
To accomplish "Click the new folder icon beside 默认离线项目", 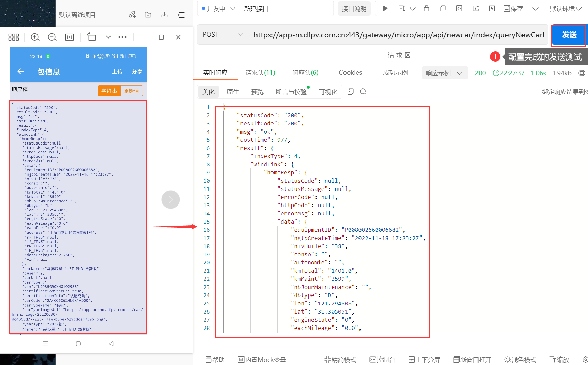I will coord(148,15).
